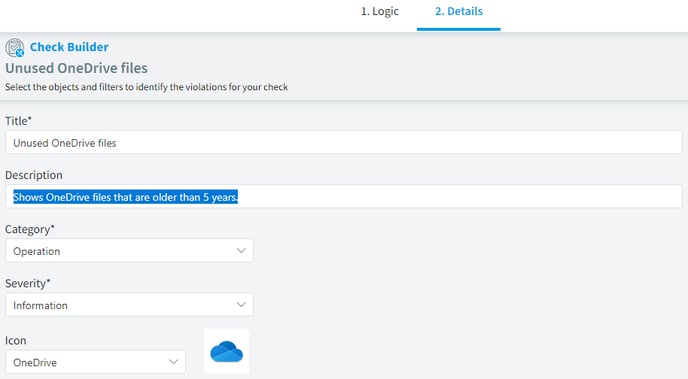The height and width of the screenshot is (379, 688).
Task: Open the Check Builder link
Action: tap(69, 47)
